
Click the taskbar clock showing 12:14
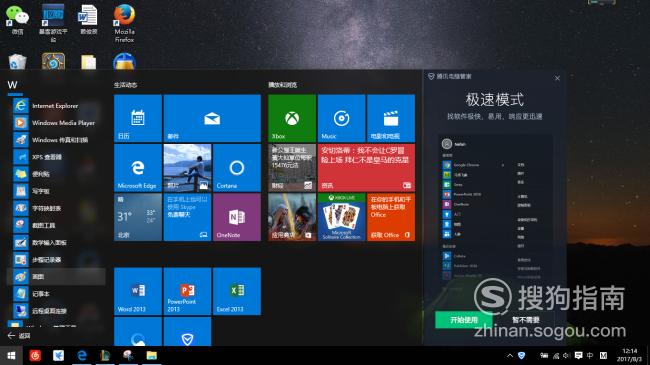point(629,355)
